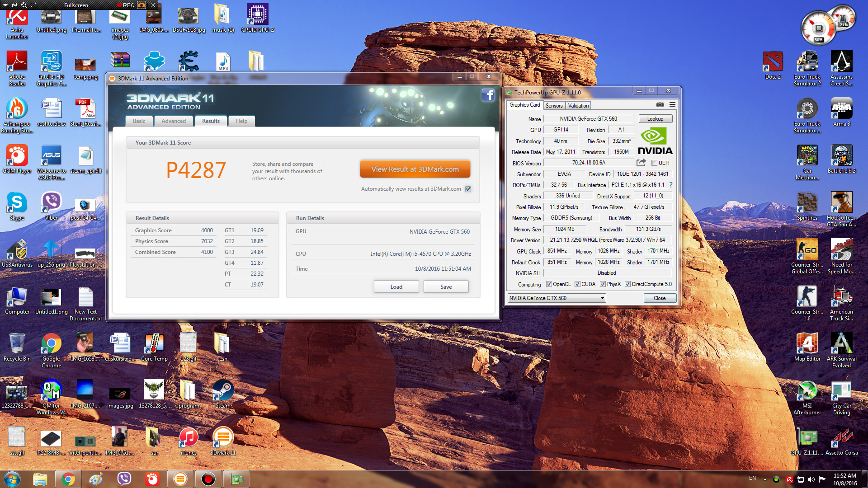The height and width of the screenshot is (488, 868).
Task: Show hidden system tray icons arrow
Action: pos(765,479)
